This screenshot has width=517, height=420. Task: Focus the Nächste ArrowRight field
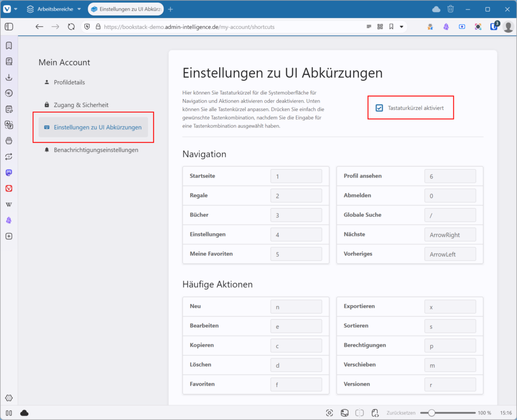pyautogui.click(x=450, y=235)
